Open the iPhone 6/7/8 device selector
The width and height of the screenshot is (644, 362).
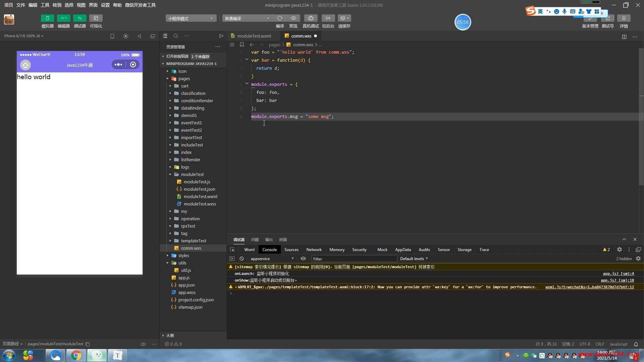tap(23, 36)
